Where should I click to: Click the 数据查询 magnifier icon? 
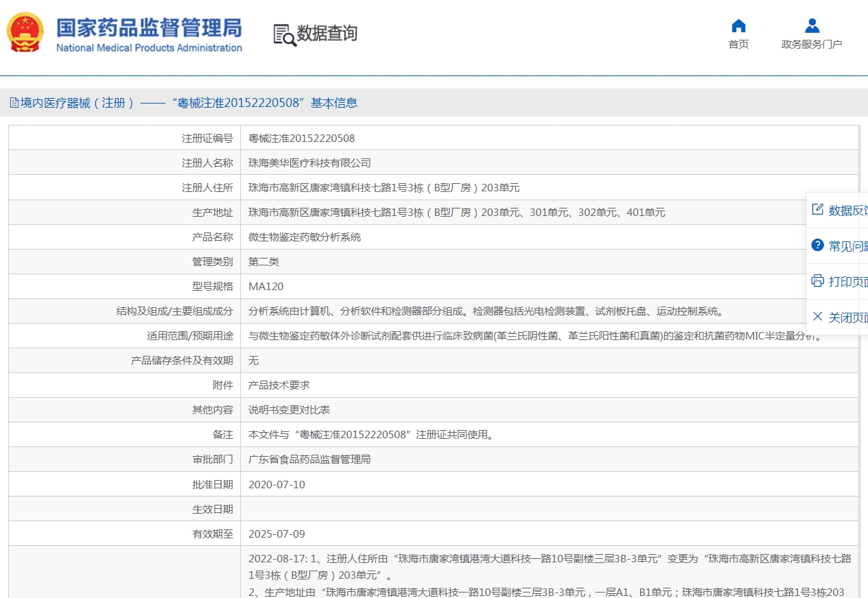pyautogui.click(x=285, y=35)
